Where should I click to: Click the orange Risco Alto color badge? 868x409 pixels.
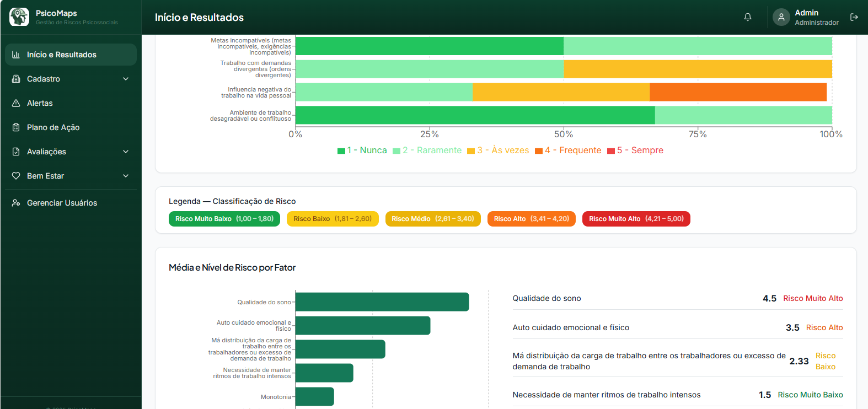point(531,219)
